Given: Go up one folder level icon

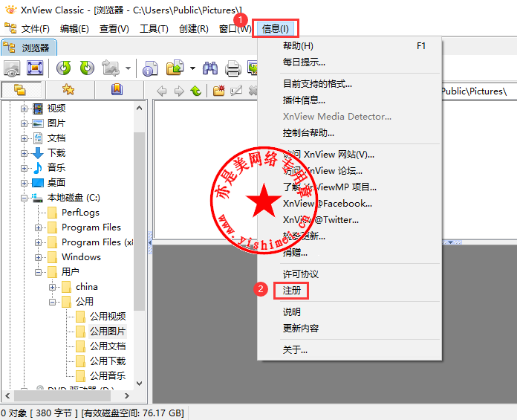Looking at the screenshot, I should (x=196, y=91).
